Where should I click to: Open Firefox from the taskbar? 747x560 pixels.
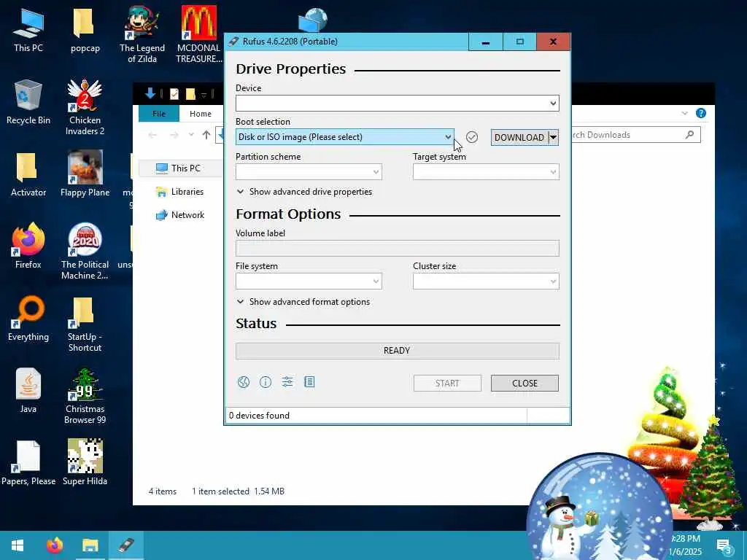coord(54,545)
